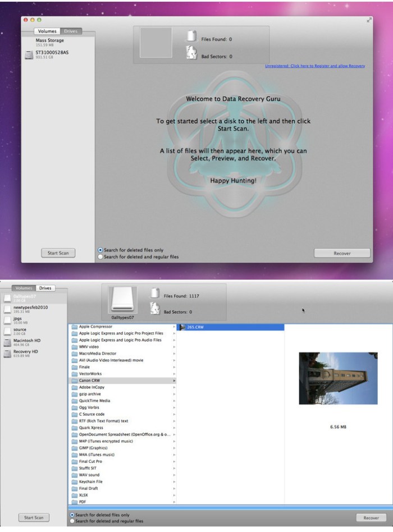Expand Apple Logic Project Files folder arrow
This screenshot has width=393, height=532.
(174, 333)
